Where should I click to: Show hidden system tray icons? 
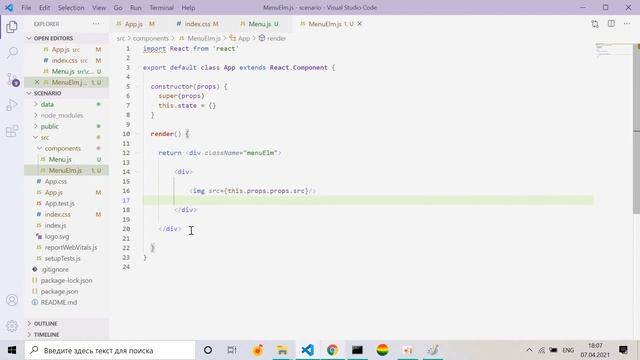coord(529,350)
